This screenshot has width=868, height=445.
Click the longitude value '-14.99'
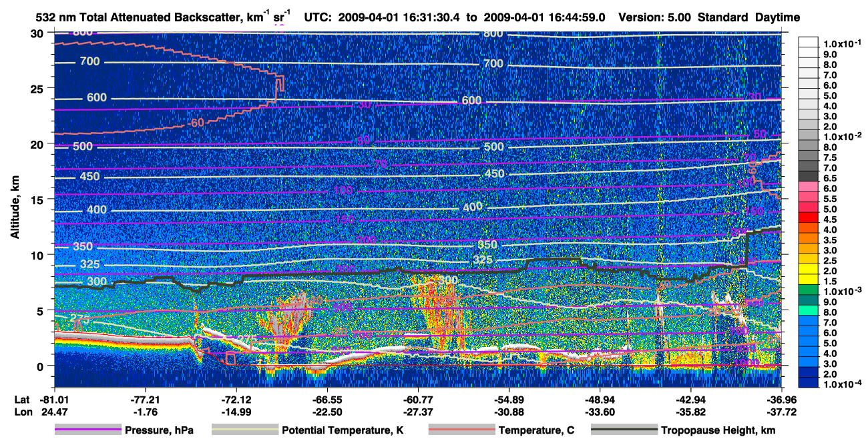[236, 412]
